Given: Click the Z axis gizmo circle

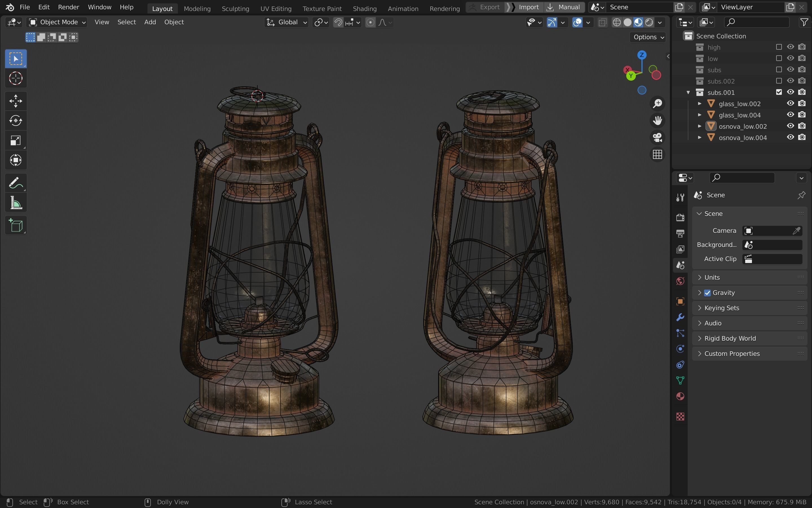Looking at the screenshot, I should pyautogui.click(x=642, y=55).
